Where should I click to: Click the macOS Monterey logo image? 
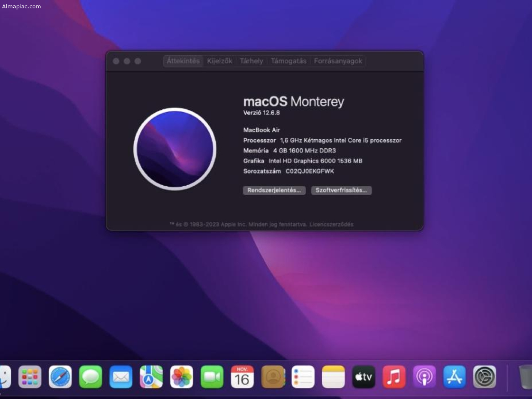click(x=175, y=149)
